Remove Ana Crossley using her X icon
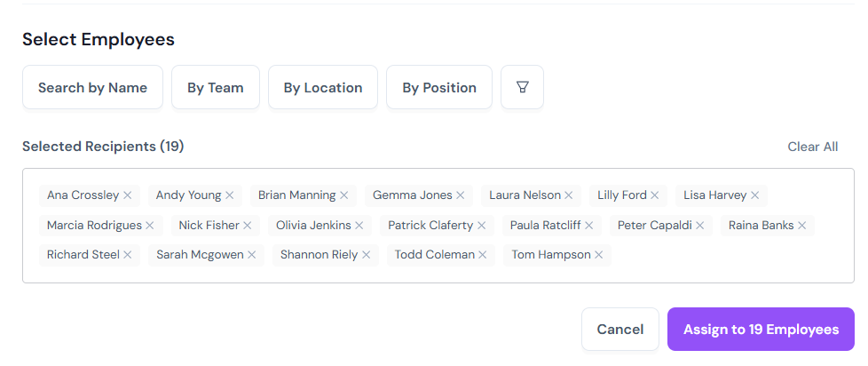868x366 pixels. pyautogui.click(x=127, y=195)
